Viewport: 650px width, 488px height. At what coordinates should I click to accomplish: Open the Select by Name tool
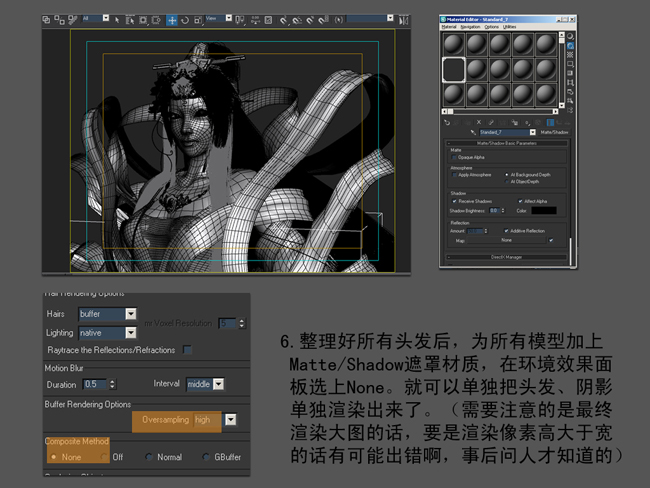[130, 20]
